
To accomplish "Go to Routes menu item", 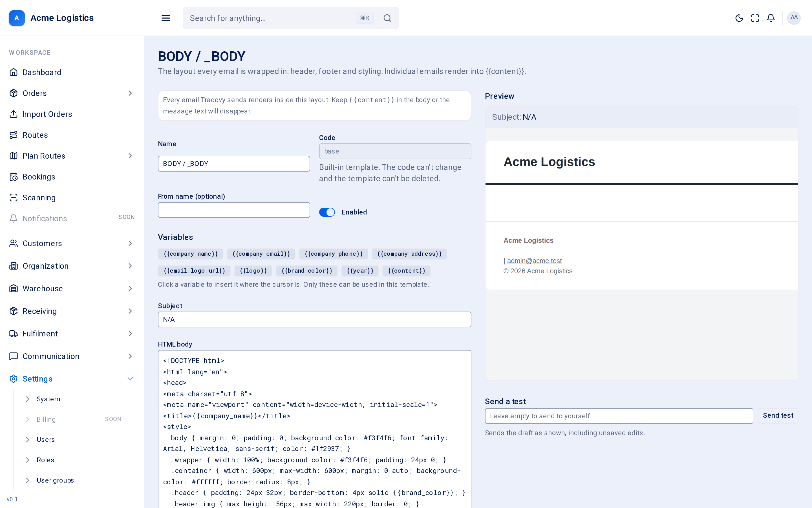I will pyautogui.click(x=72, y=135).
